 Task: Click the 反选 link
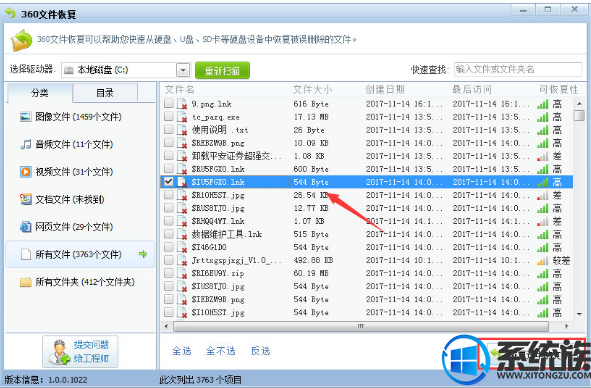click(x=260, y=351)
